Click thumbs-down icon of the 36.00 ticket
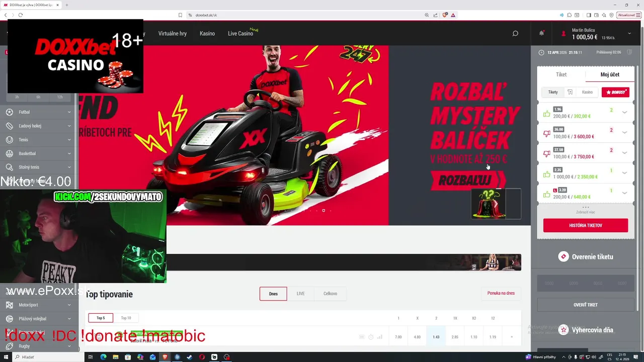This screenshot has height=362, width=644. (x=546, y=134)
